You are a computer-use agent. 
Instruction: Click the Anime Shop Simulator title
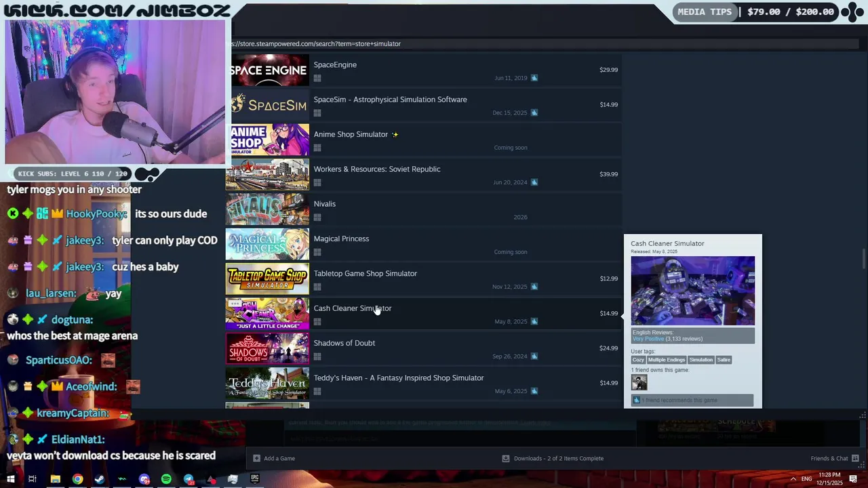point(351,134)
